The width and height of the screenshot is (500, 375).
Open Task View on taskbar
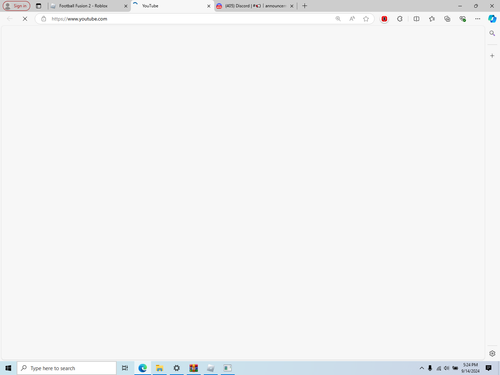125,368
